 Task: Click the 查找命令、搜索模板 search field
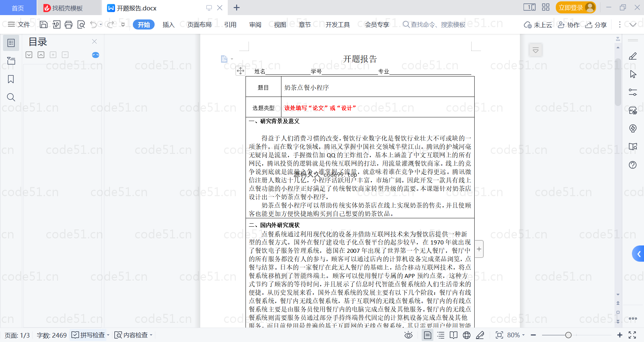coord(434,24)
